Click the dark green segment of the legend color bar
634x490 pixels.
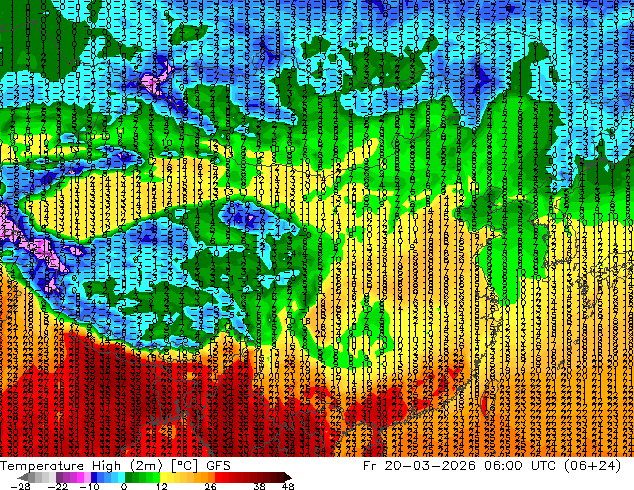pos(129,477)
